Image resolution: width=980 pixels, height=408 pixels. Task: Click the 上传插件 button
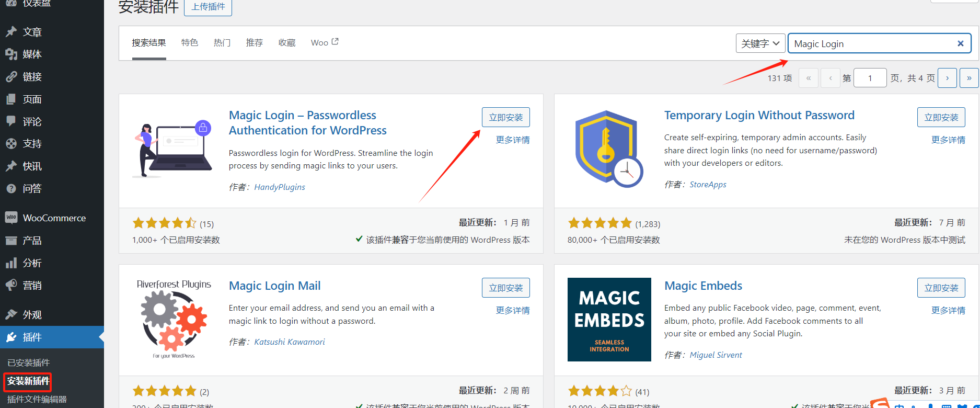[208, 7]
